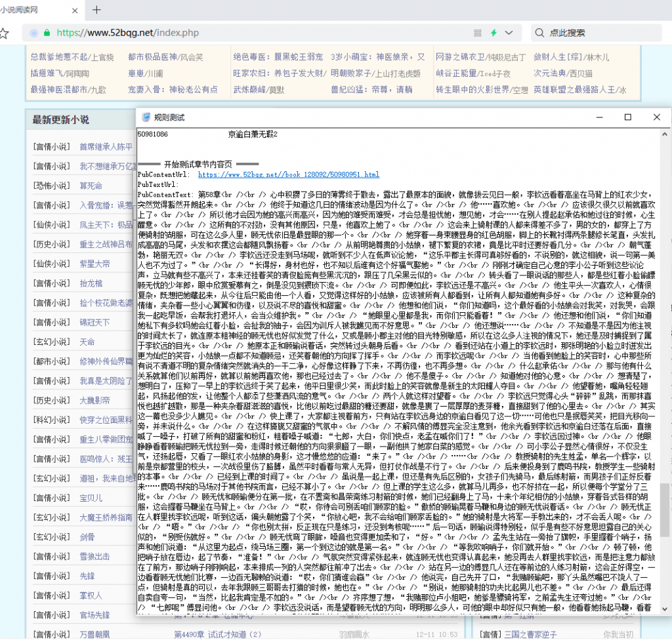Open 旺家农妇：养包子发大财 link
Screen dimensions: 672x642
tap(280, 73)
